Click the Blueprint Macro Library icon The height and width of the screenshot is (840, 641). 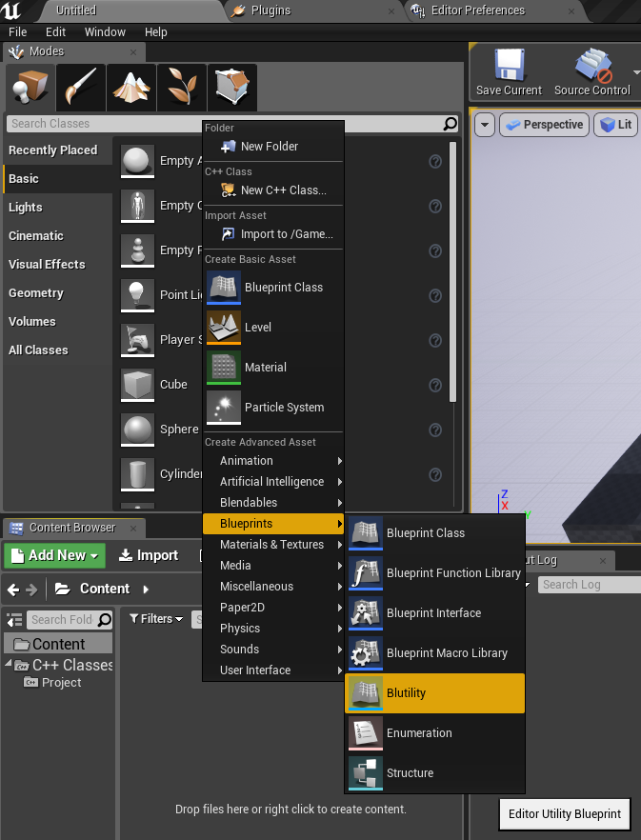pos(366,653)
